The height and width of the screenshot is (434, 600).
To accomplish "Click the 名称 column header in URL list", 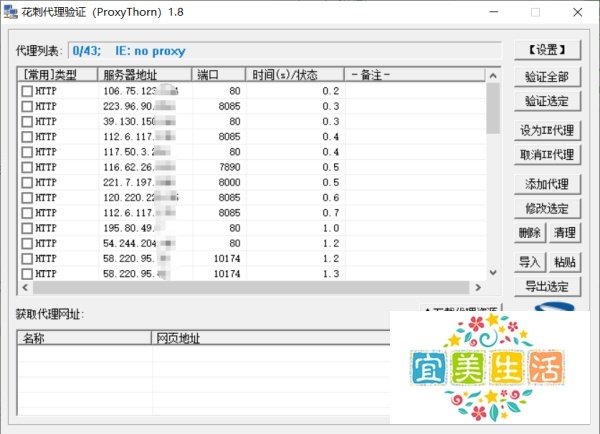I will (84, 338).
